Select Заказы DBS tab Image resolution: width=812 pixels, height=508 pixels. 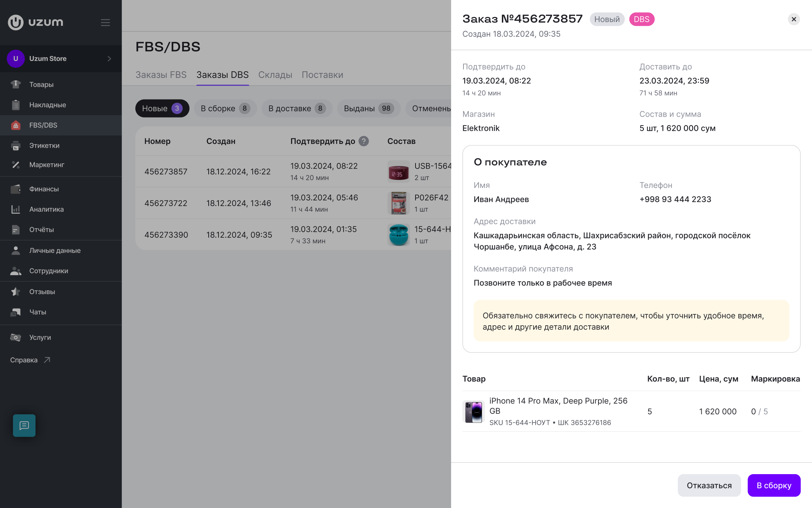click(x=223, y=75)
